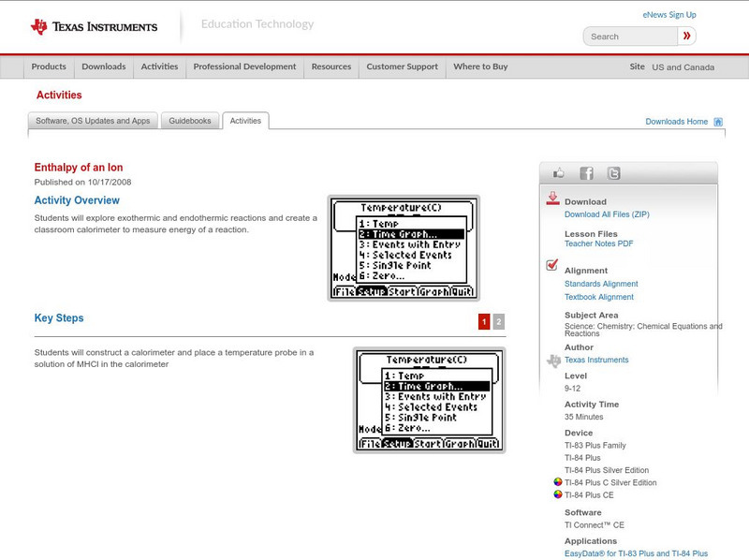Click the Twitter share icon
This screenshot has width=749, height=560.
pos(613,172)
